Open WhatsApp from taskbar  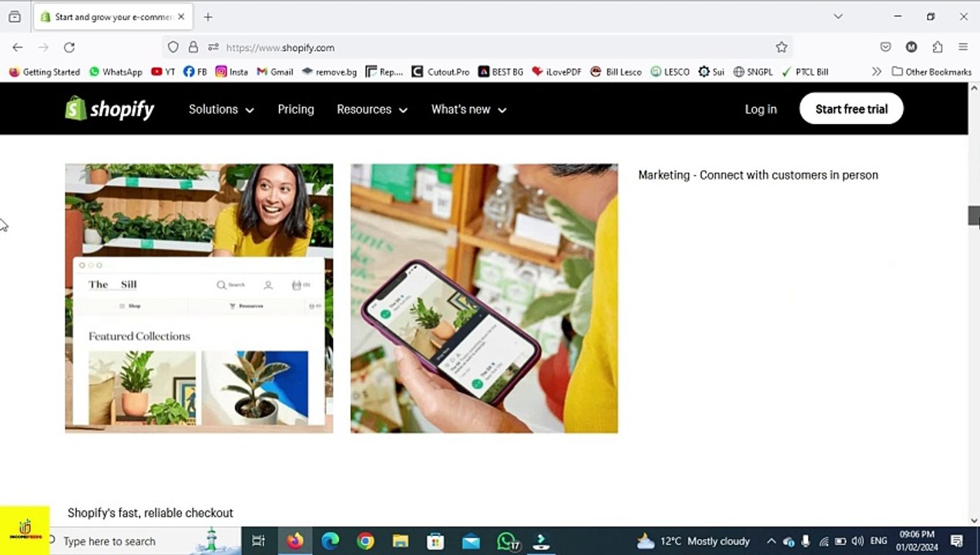[x=507, y=541]
